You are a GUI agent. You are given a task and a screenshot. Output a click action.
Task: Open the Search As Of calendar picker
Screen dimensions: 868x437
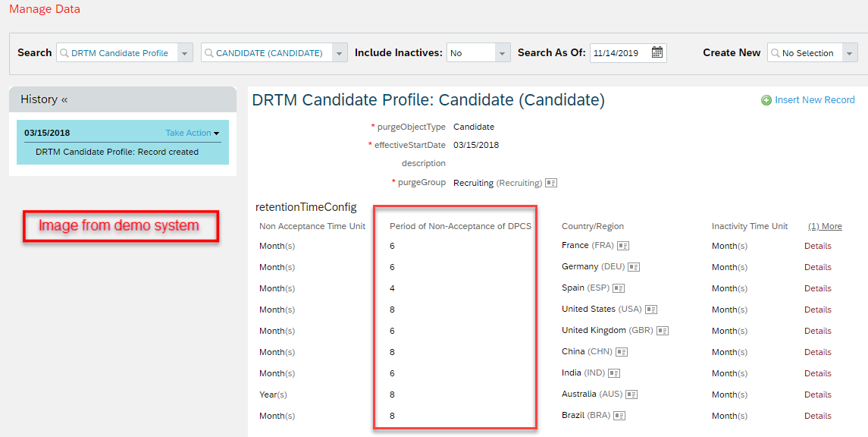(x=656, y=52)
